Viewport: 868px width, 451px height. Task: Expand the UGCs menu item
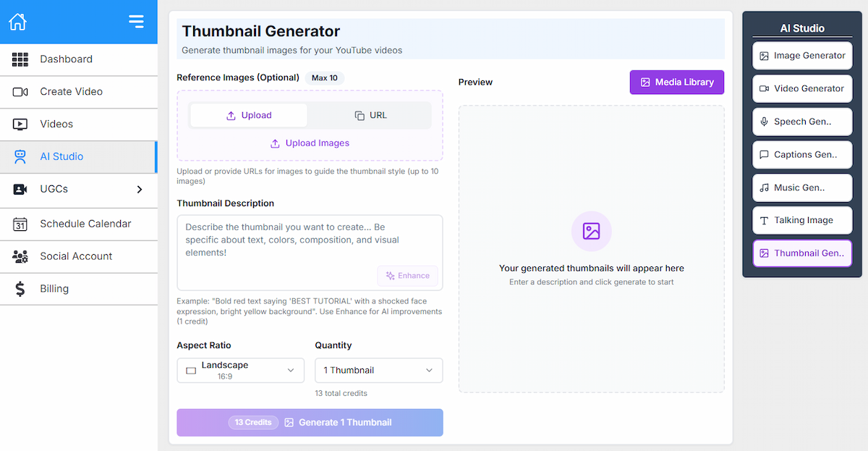click(80, 190)
